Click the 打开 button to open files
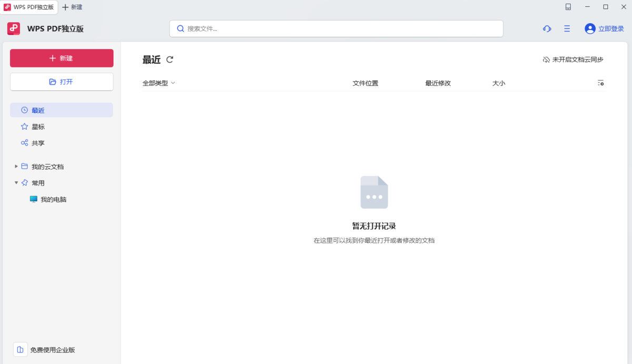Image resolution: width=632 pixels, height=364 pixels. click(62, 82)
